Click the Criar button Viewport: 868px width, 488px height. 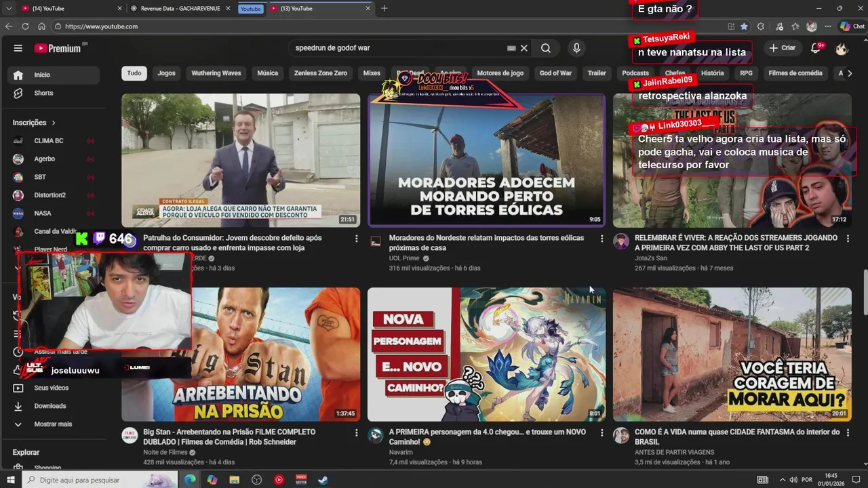coord(782,48)
